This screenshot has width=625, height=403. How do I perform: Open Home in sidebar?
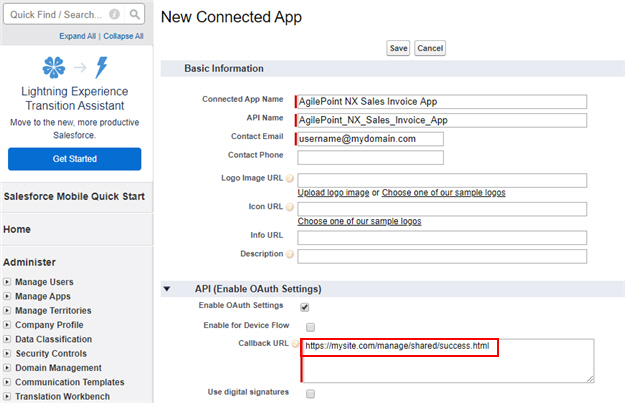[x=17, y=230]
